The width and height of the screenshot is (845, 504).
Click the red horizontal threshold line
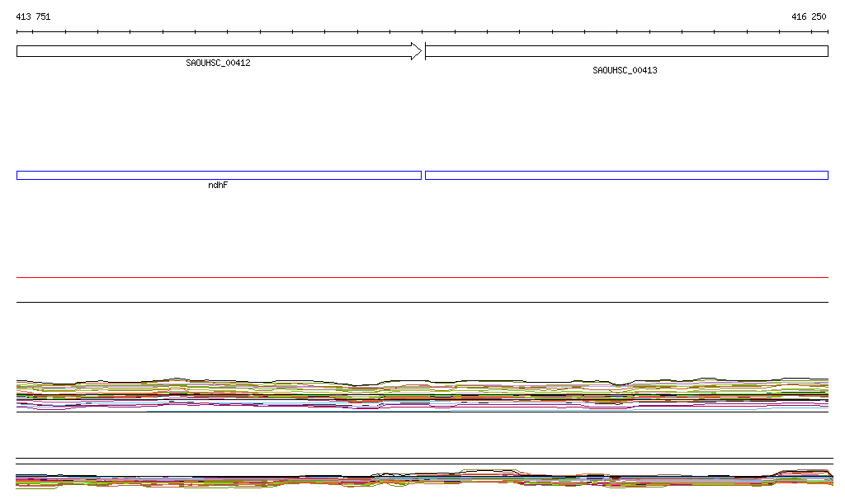click(422, 278)
